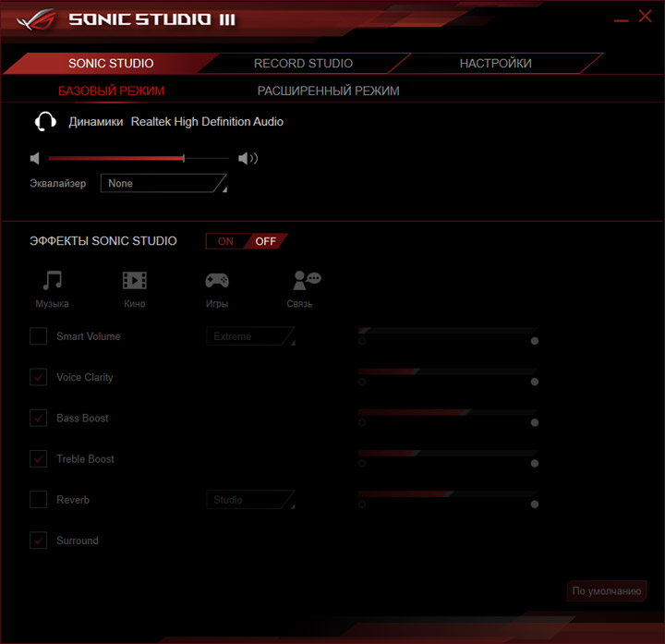Uncheck the Voice Clarity checkbox
665x644 pixels.
click(x=38, y=377)
